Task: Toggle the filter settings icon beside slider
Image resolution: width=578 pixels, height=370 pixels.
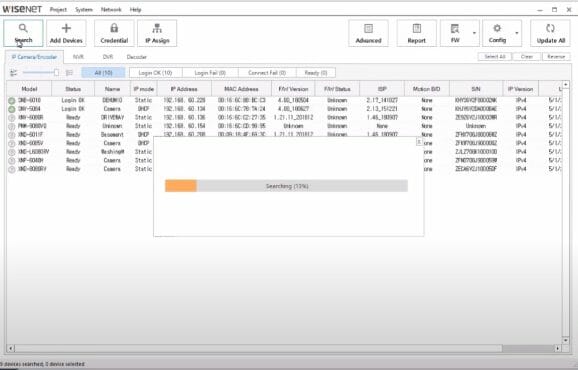Action: point(14,73)
